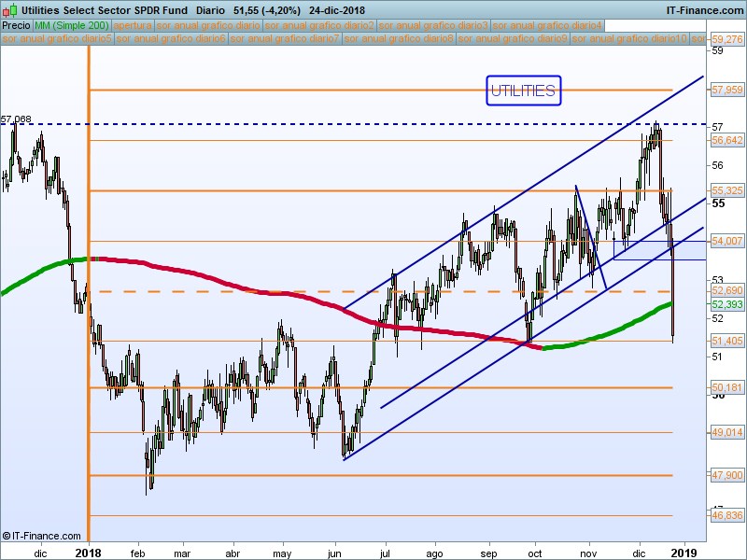Select the apertura indicator tab
Viewport: 747px width, 560px height.
133,25
